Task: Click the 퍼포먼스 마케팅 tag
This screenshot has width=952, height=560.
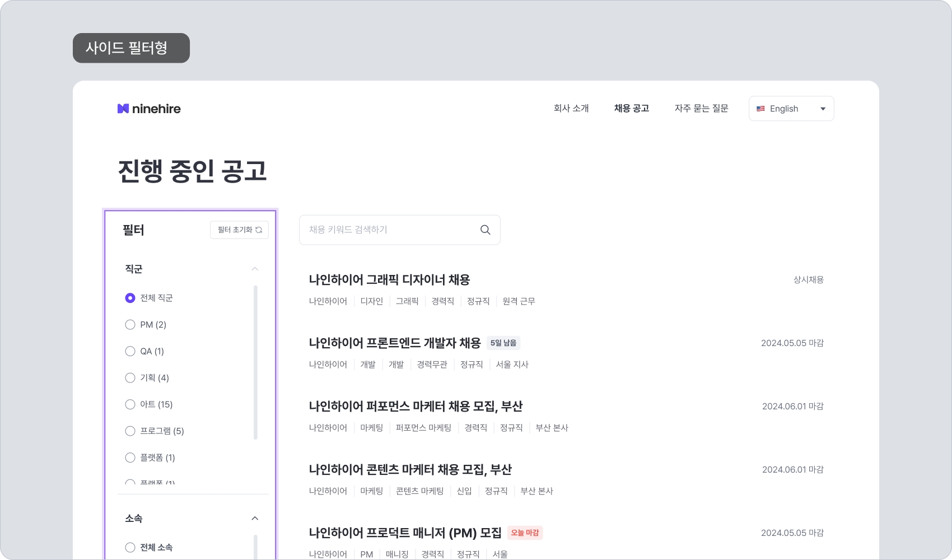Action: (423, 428)
